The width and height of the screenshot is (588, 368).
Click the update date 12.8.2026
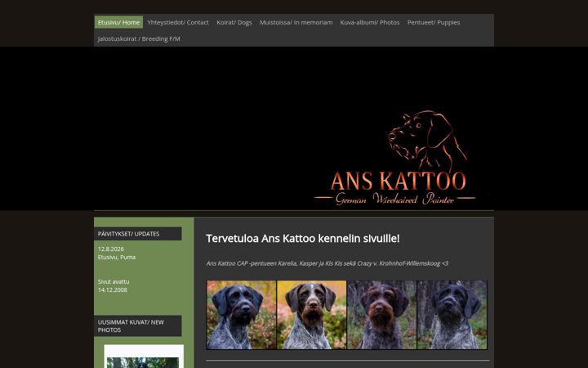[110, 249]
